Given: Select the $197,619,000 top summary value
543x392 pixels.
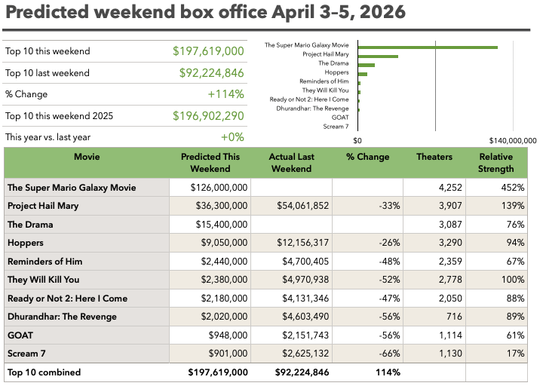Looking at the screenshot, I should click(x=208, y=51).
